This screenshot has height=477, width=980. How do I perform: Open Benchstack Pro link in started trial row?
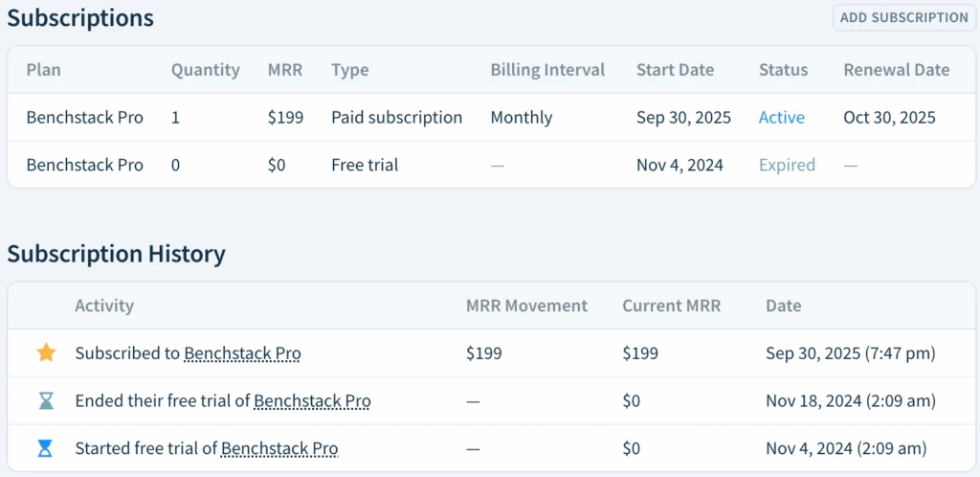click(x=279, y=448)
